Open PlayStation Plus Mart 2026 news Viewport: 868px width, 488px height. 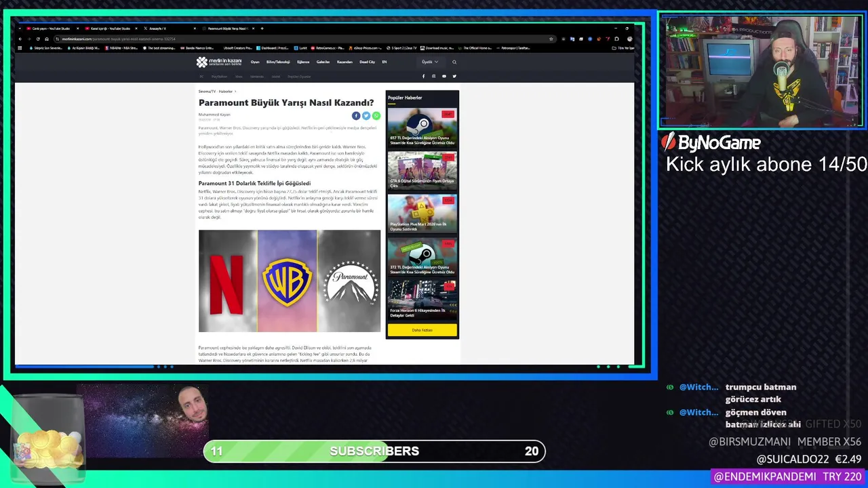point(422,213)
